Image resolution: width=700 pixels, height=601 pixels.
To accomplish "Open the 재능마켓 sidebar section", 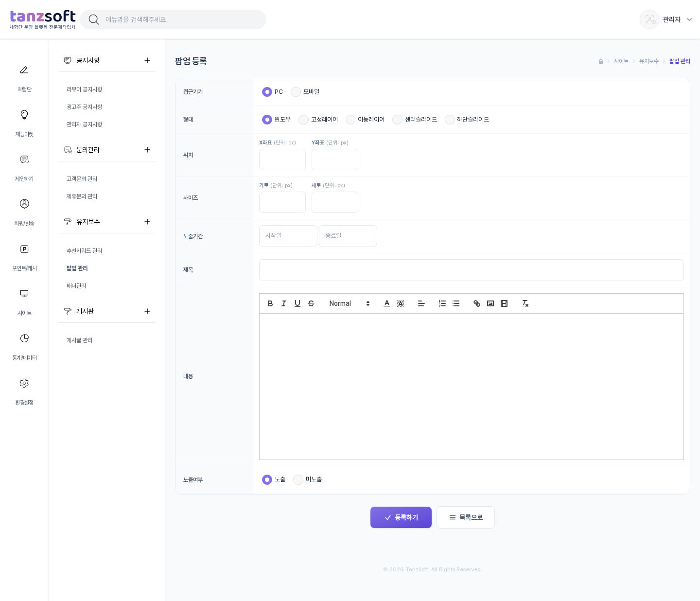I will click(24, 123).
